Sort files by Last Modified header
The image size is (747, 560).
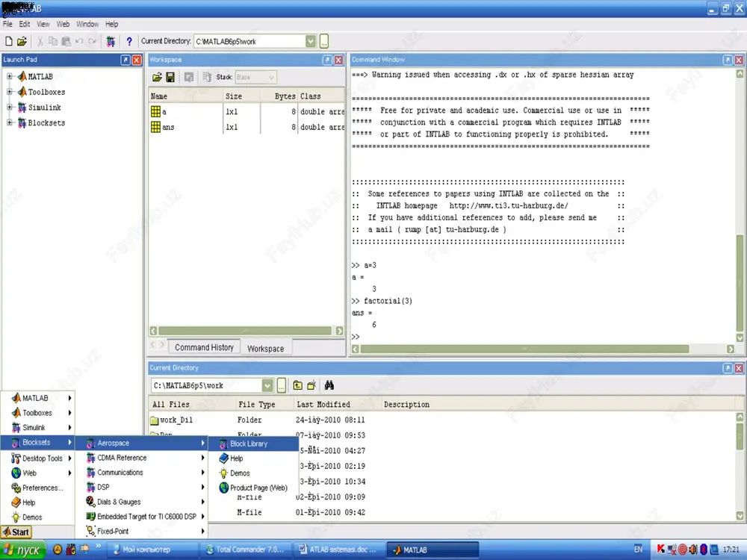coord(336,404)
